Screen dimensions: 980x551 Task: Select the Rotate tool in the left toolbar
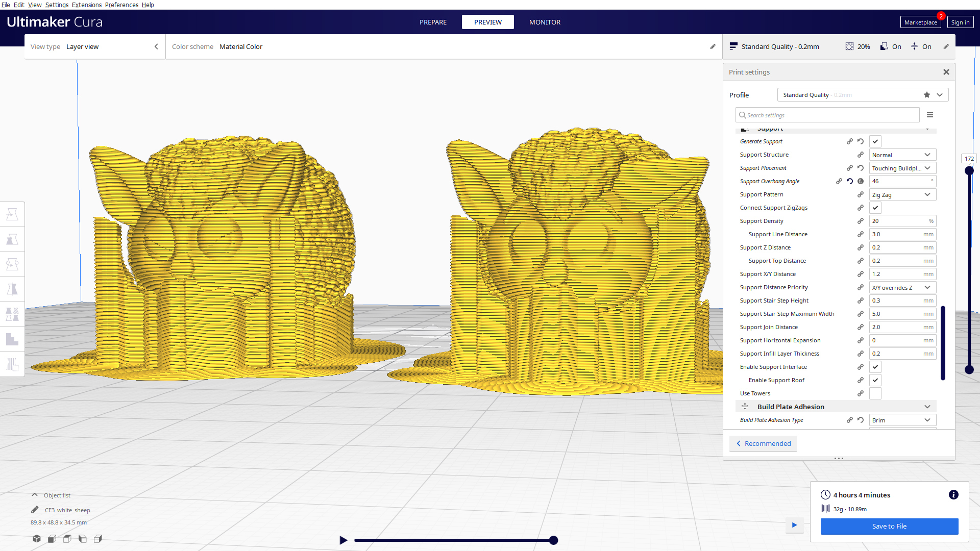12,264
